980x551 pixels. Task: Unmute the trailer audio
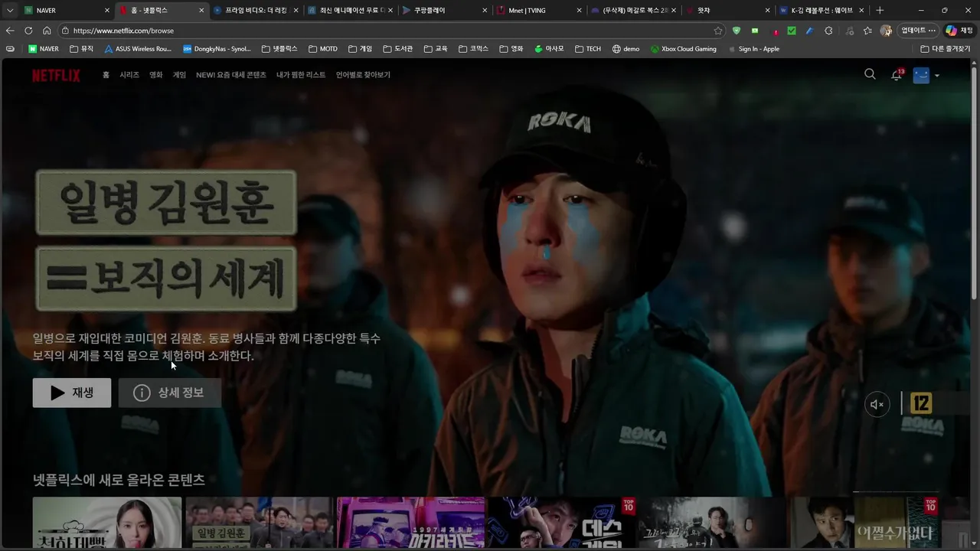(877, 405)
